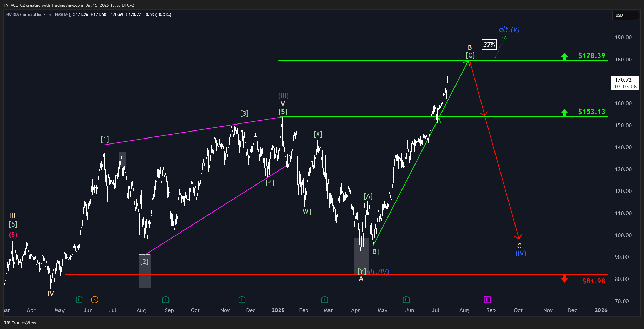
Task: Select the 37% probability box
Action: coord(489,45)
